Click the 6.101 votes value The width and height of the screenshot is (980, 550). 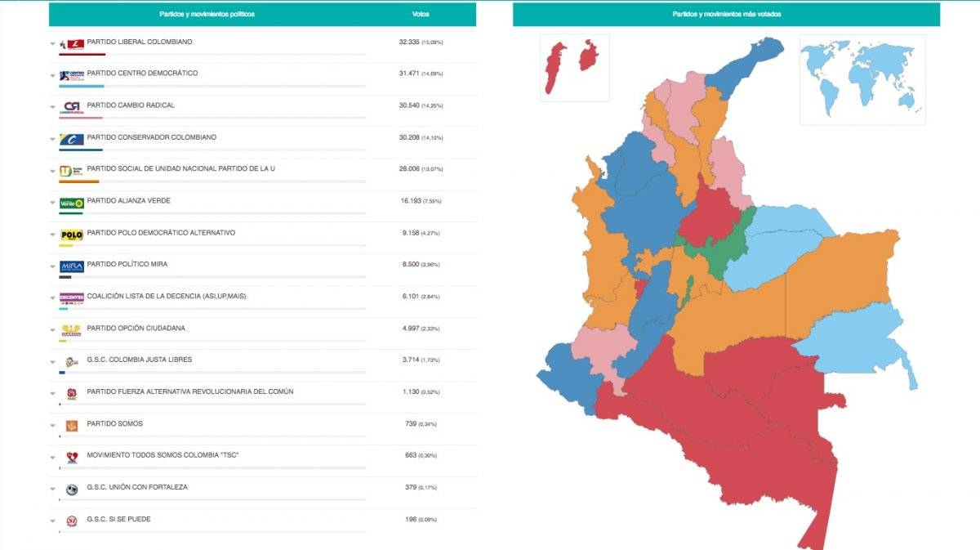click(x=411, y=297)
